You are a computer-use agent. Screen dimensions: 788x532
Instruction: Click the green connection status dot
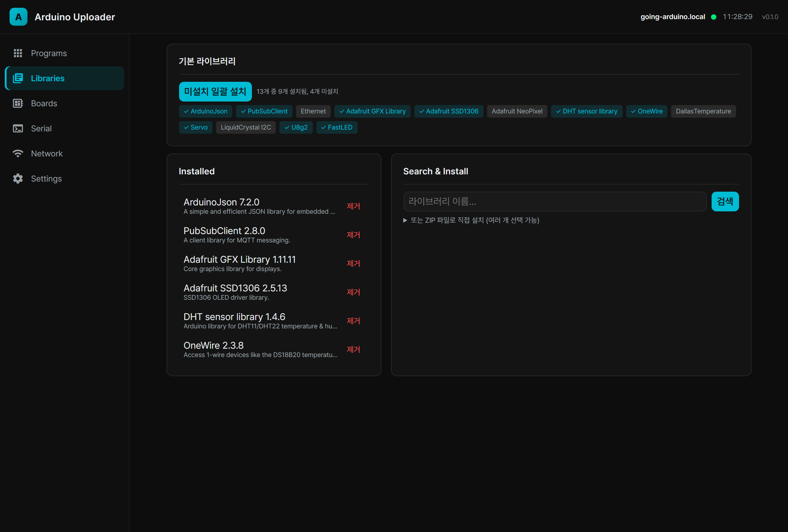click(x=714, y=17)
